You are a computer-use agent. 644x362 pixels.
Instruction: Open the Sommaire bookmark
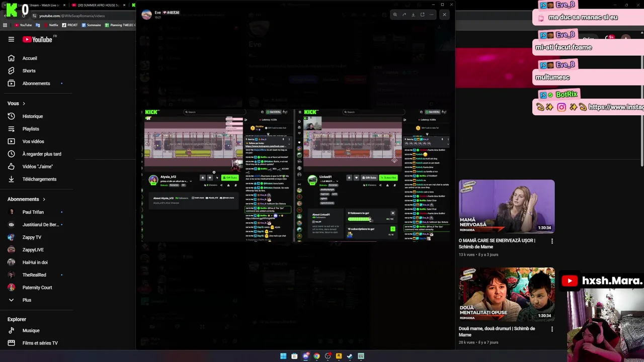coord(91,25)
